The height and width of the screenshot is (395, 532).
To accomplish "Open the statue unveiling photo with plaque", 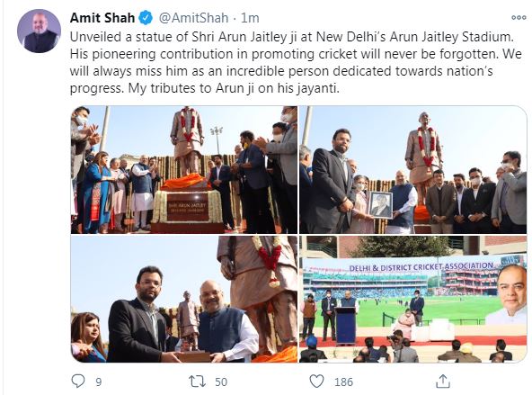I will [184, 170].
